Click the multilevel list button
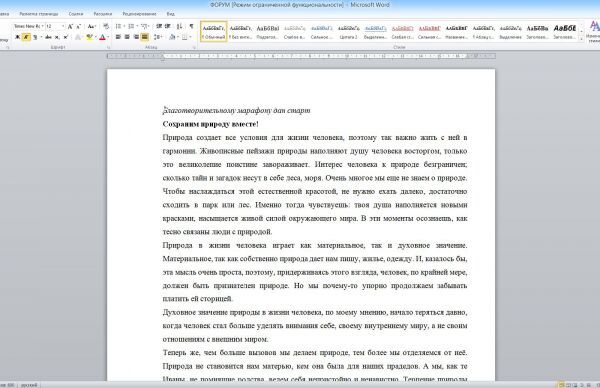Screen dimensions: 600x388 pos(145,26)
